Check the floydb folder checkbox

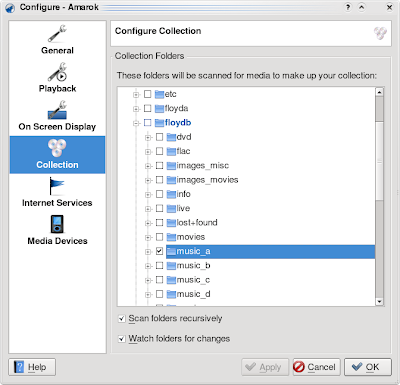coord(148,123)
